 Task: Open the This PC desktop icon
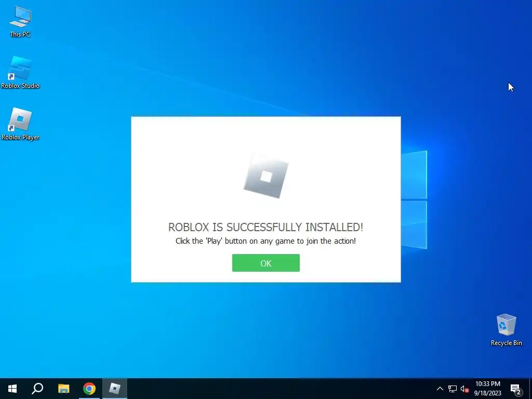(20, 22)
